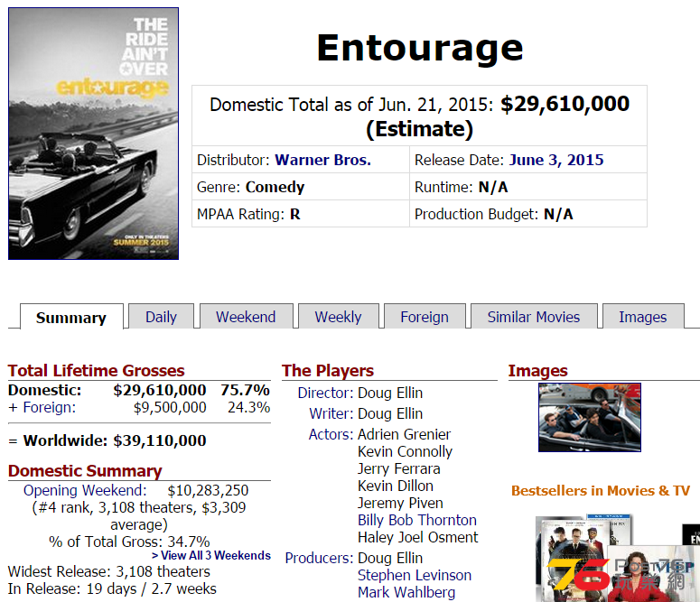Open the Director label link

[325, 394]
